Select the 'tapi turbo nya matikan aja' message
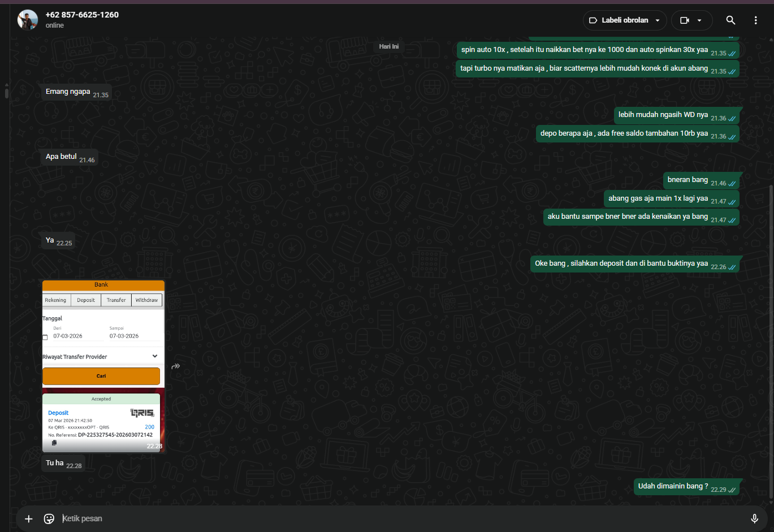The height and width of the screenshot is (532, 774). [x=598, y=69]
